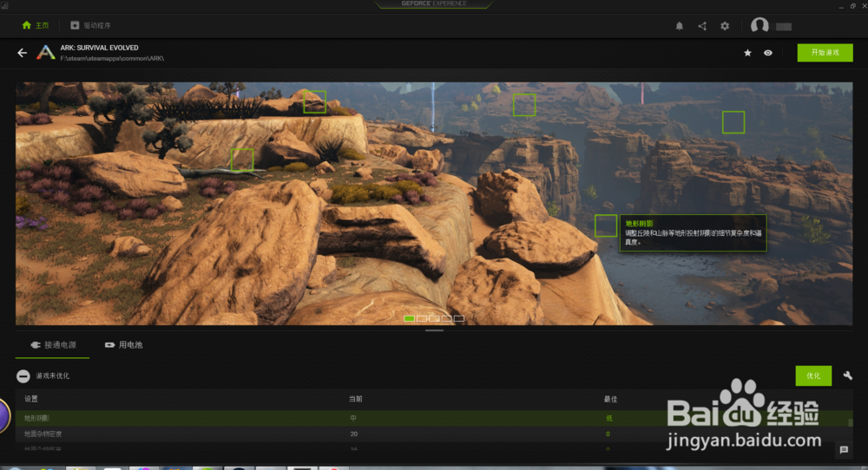Open custom settings with wrench icon
868x470 pixels.
click(847, 376)
